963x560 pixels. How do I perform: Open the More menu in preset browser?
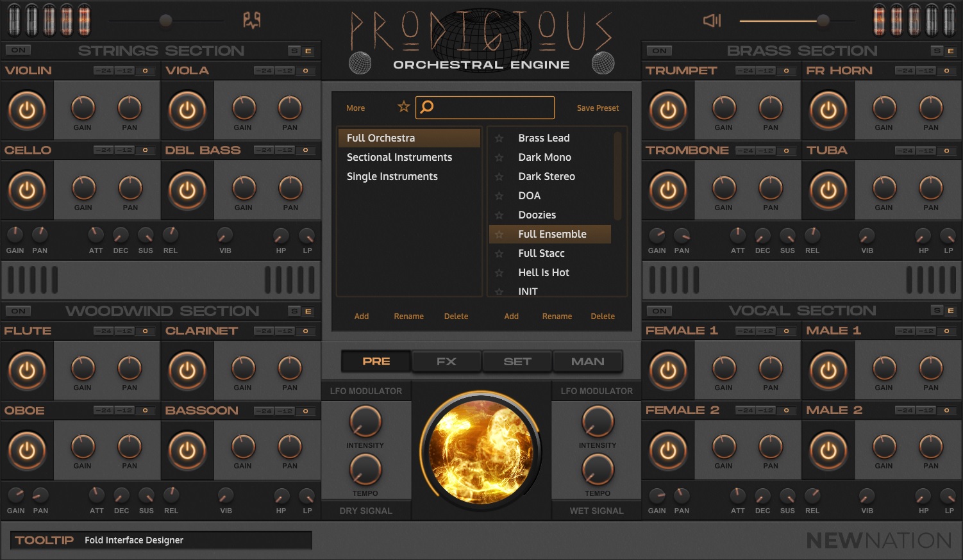(x=355, y=108)
